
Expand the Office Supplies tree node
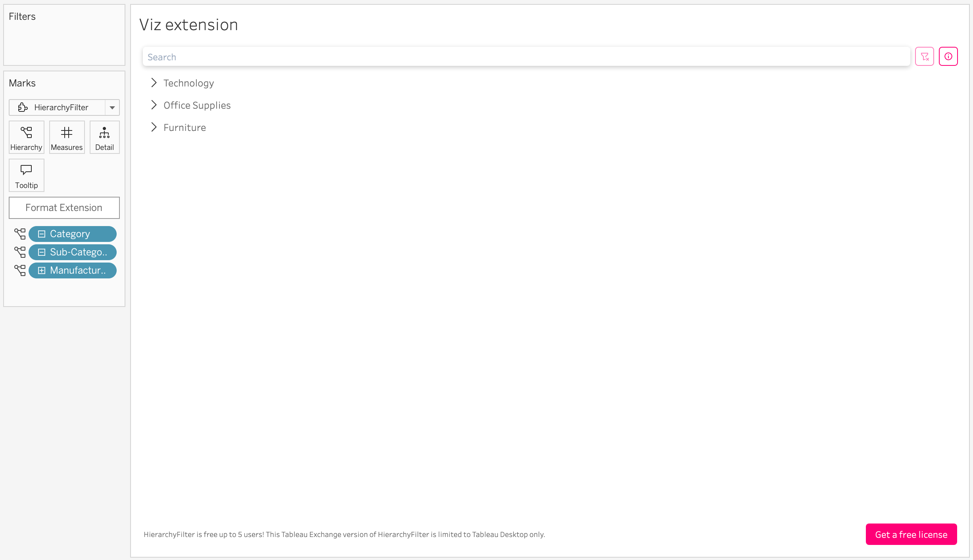click(x=154, y=105)
